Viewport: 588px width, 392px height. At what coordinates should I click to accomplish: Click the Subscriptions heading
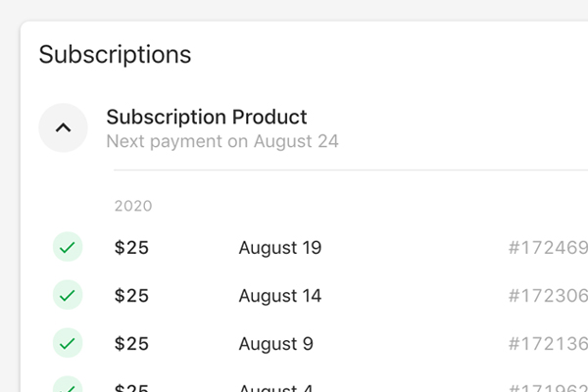115,55
